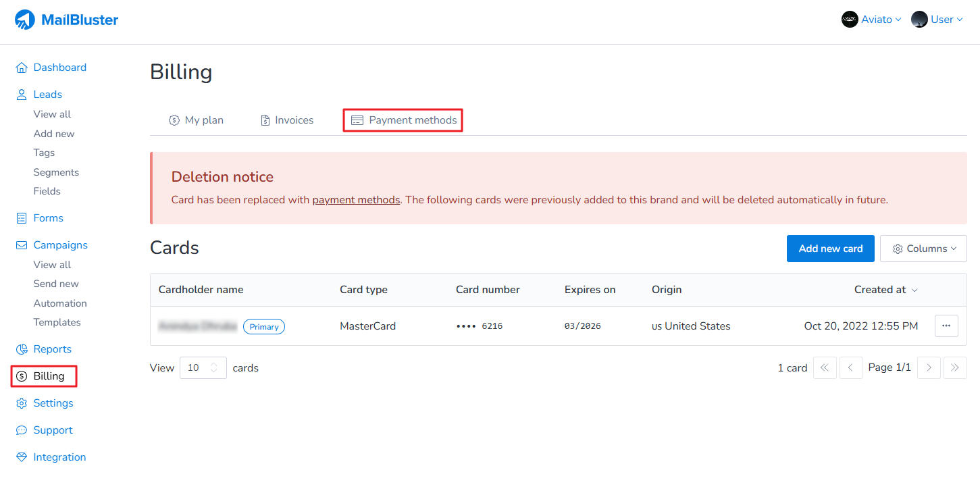
Task: Click the MailBluster rocket logo icon
Action: point(25,20)
